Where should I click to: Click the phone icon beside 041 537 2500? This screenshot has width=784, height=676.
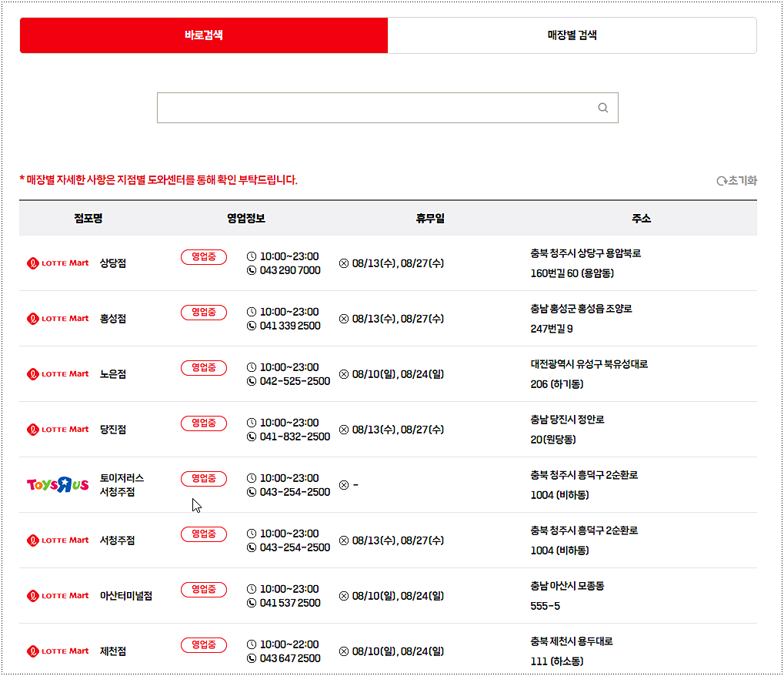(252, 604)
